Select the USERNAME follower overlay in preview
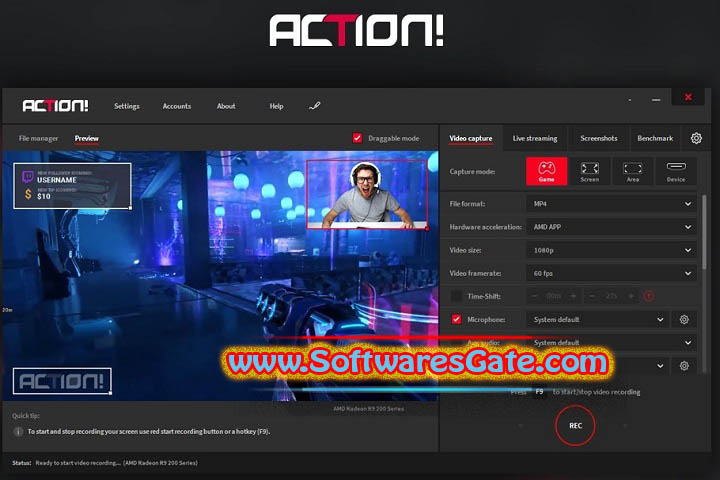The width and height of the screenshot is (720, 480). (73, 186)
